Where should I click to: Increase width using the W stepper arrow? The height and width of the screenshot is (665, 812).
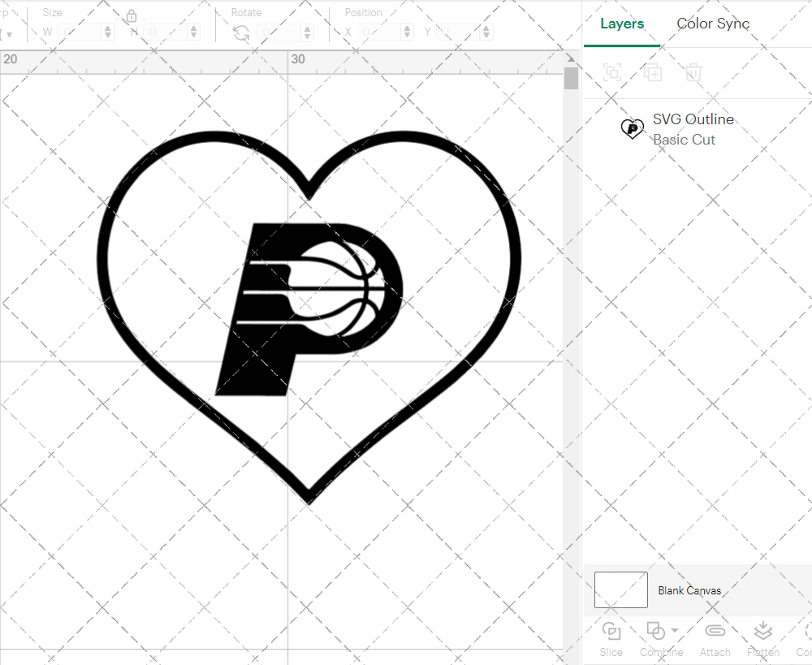coord(106,27)
